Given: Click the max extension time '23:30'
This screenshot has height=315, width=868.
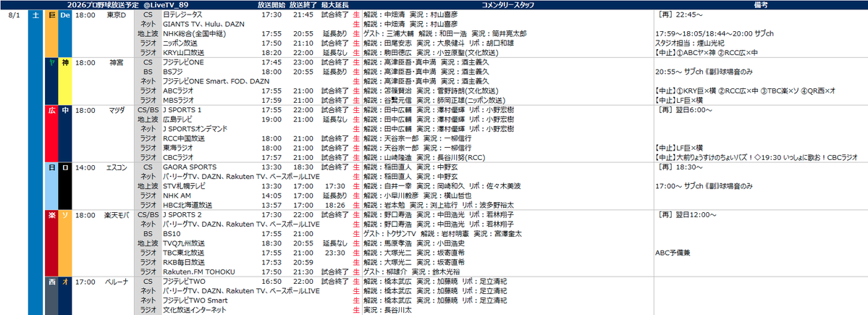Looking at the screenshot, I should point(335,253).
